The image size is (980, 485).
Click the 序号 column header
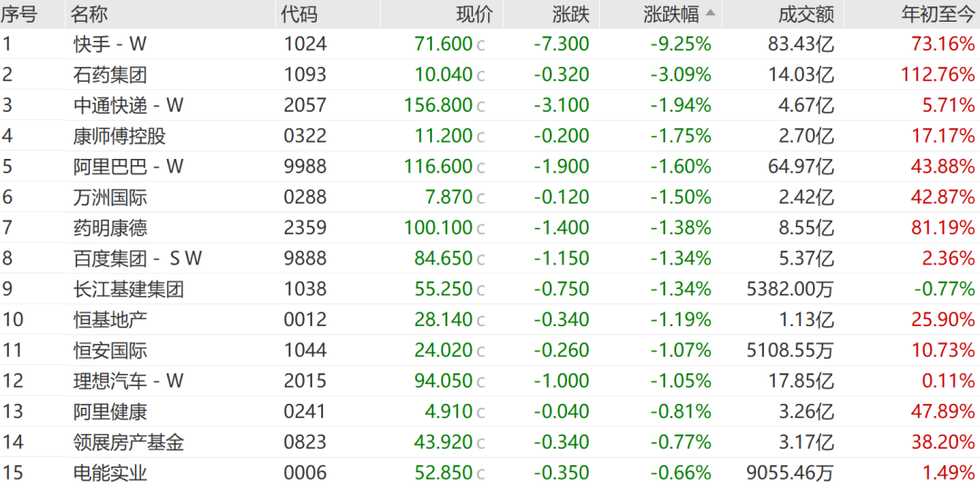(x=19, y=14)
